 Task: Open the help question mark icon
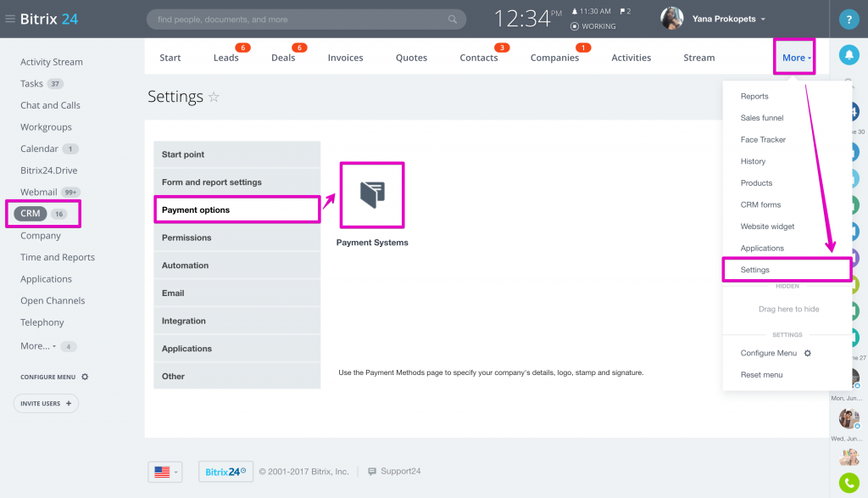coord(849,20)
